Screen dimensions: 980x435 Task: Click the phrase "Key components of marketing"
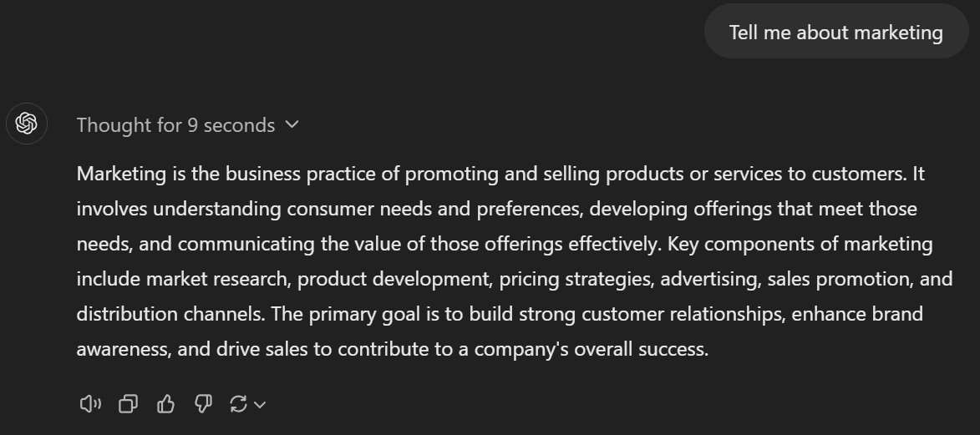[x=800, y=244]
